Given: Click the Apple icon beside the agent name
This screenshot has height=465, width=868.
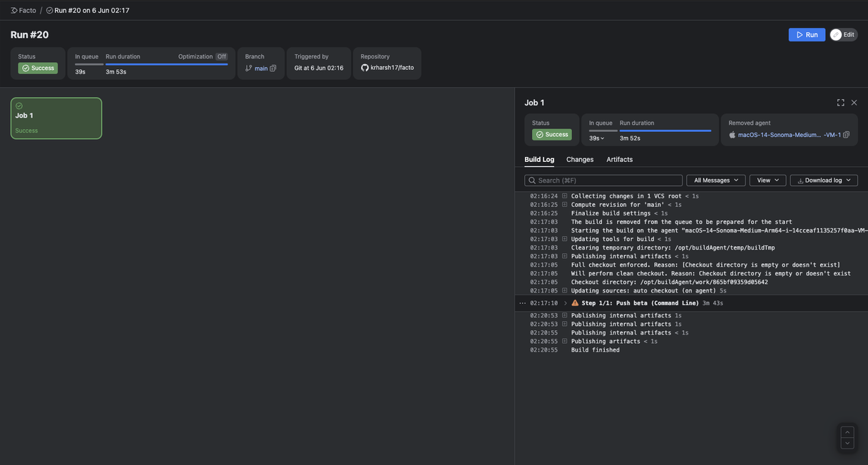Looking at the screenshot, I should point(732,135).
